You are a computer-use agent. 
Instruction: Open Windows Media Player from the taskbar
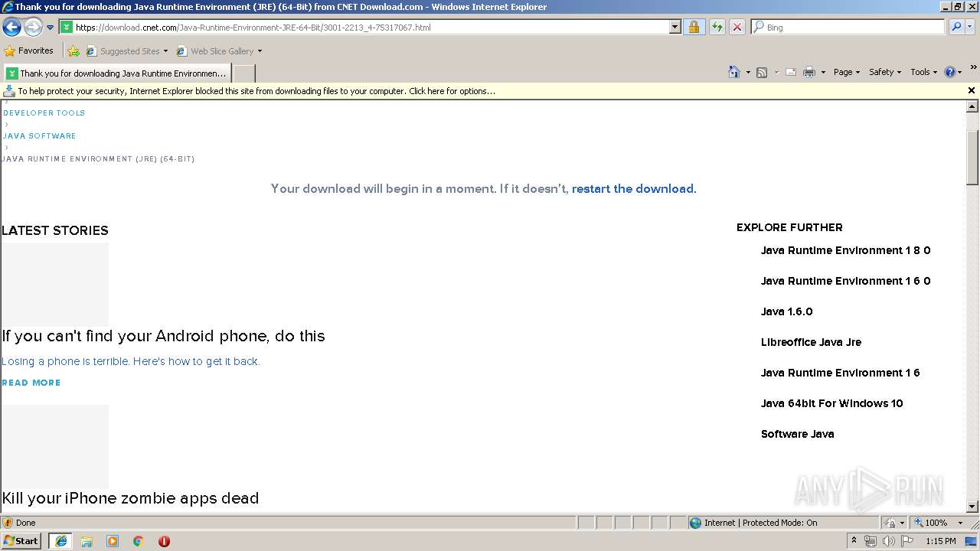(x=113, y=541)
